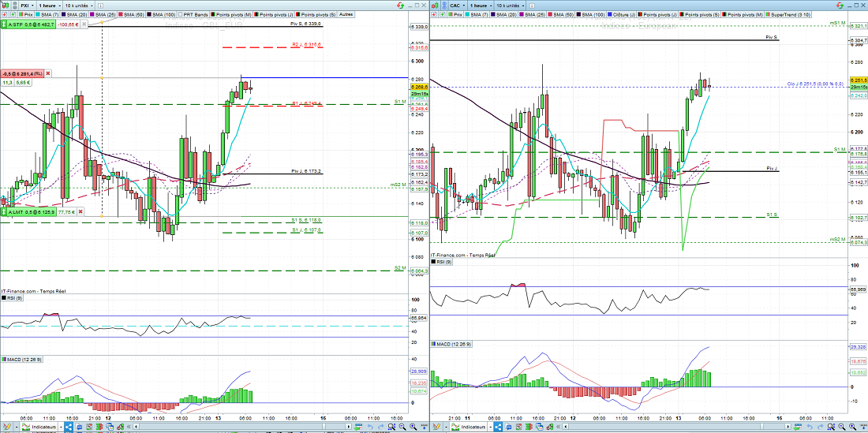This screenshot has width=868, height=433.
Task: Click the A:STP 0,5 @ 6 482,7 order label
Action: coord(31,24)
